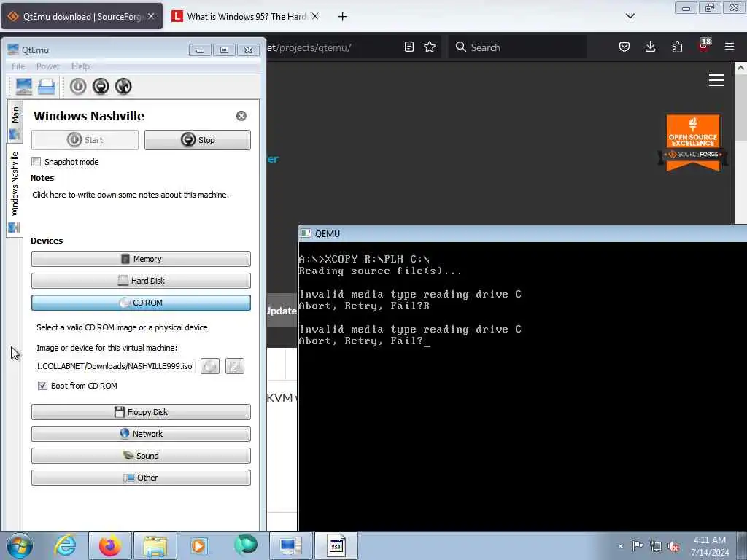
Task: Enable the Snapshot mode checkbox
Action: [x=36, y=162]
